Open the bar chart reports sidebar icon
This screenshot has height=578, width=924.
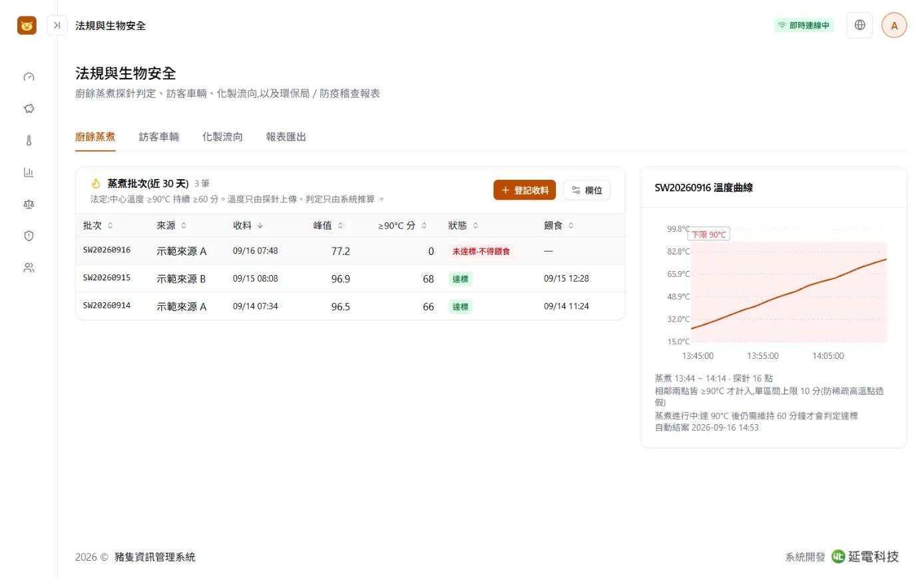pyautogui.click(x=29, y=172)
